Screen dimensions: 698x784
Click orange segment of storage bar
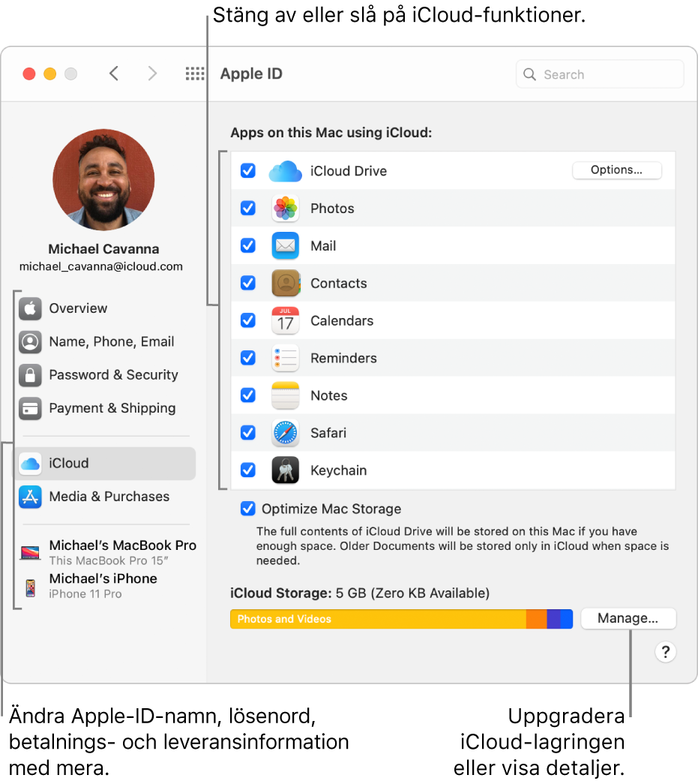pos(537,619)
